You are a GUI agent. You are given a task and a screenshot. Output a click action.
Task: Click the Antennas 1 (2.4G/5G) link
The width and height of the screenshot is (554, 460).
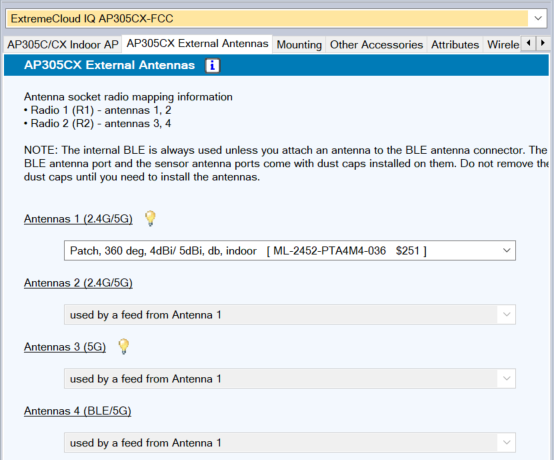[x=78, y=219]
